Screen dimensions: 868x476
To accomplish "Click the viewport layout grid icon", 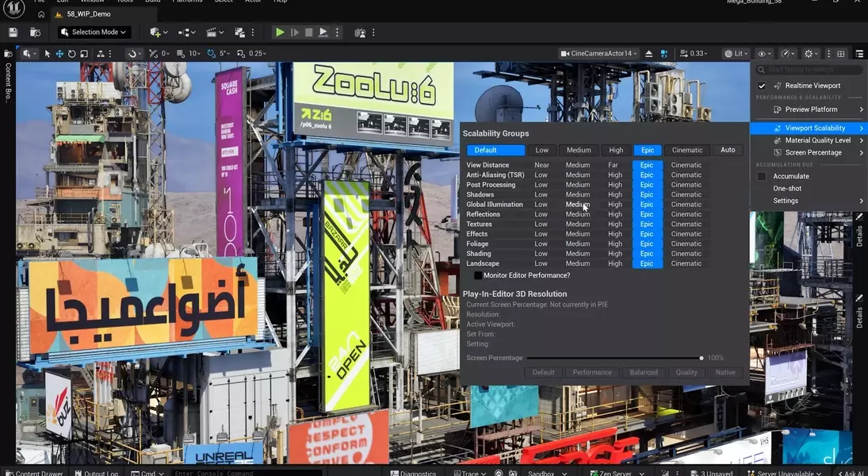I will pos(841,54).
